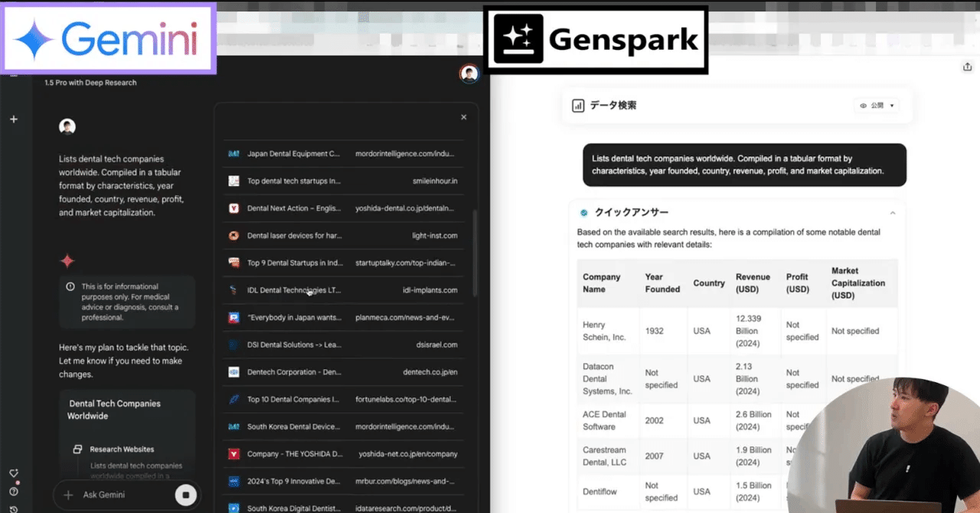
Task: Open the 1.5 Pro with Deep Research model selector
Action: click(x=90, y=82)
